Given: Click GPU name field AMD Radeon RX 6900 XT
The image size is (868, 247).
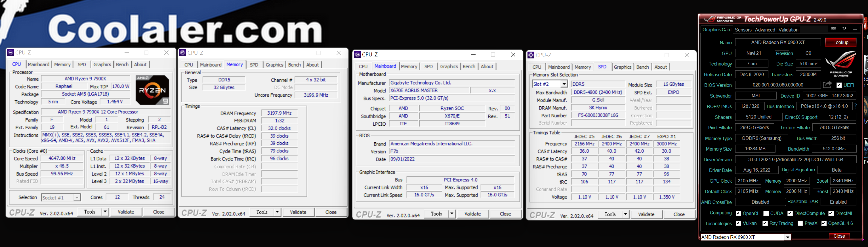Looking at the screenshot, I should pyautogui.click(x=778, y=43).
